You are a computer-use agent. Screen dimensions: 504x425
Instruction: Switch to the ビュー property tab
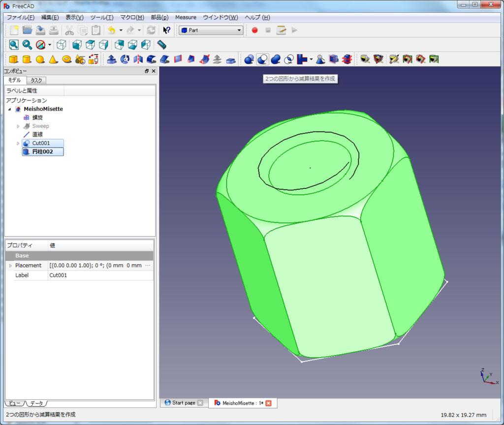click(x=14, y=403)
